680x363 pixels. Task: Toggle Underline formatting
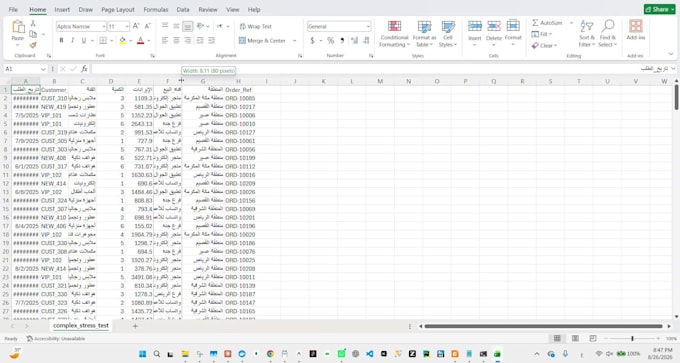83,40
